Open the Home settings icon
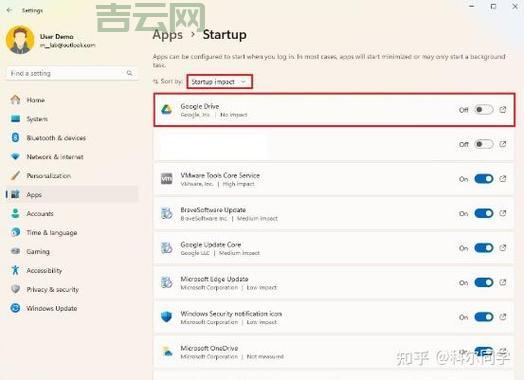This screenshot has height=380, width=524. pyautogui.click(x=15, y=100)
